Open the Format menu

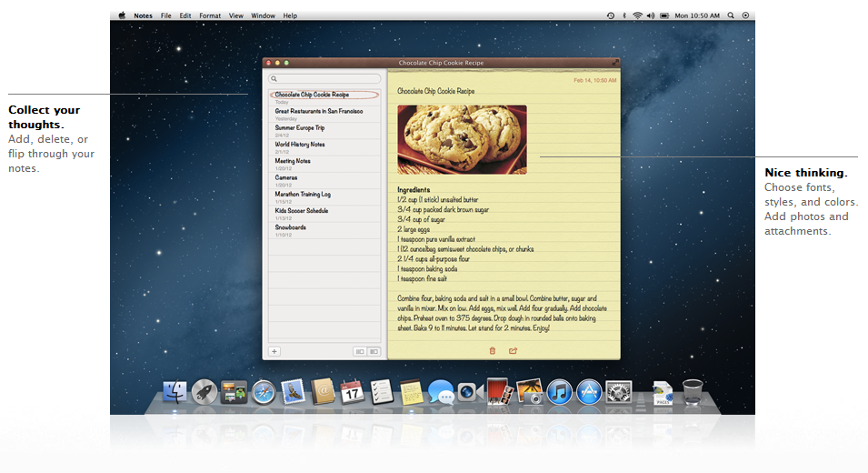coord(210,15)
